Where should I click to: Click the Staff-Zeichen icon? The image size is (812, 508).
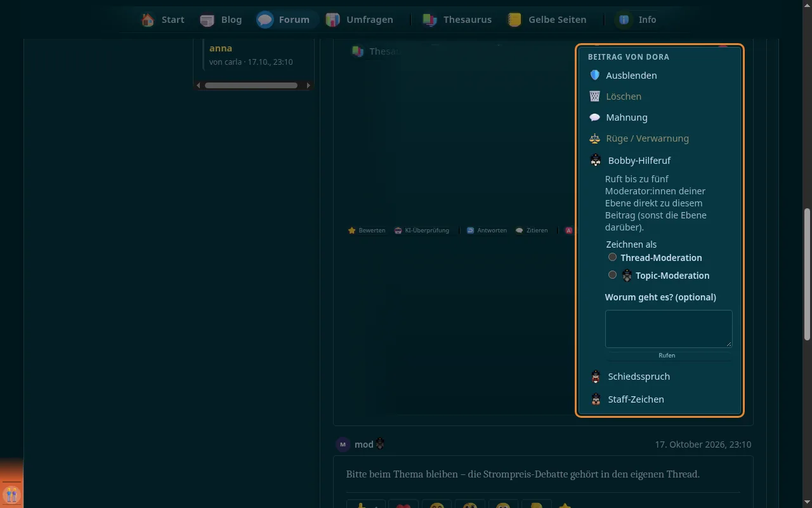596,399
